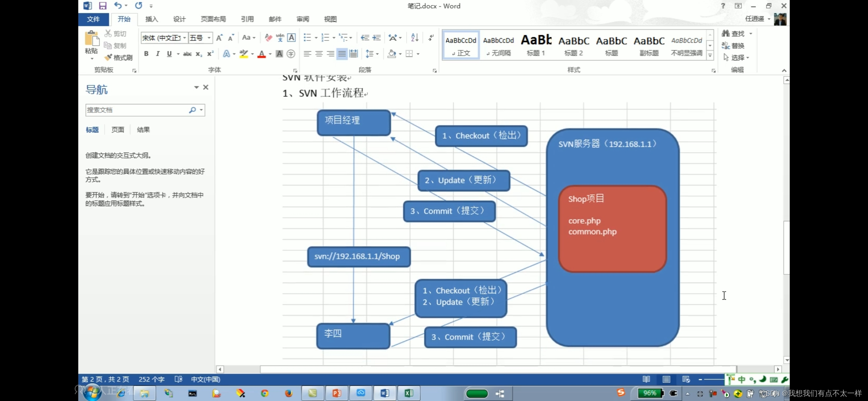The image size is (868, 401).
Task: Apply text highlight color
Action: tap(243, 54)
